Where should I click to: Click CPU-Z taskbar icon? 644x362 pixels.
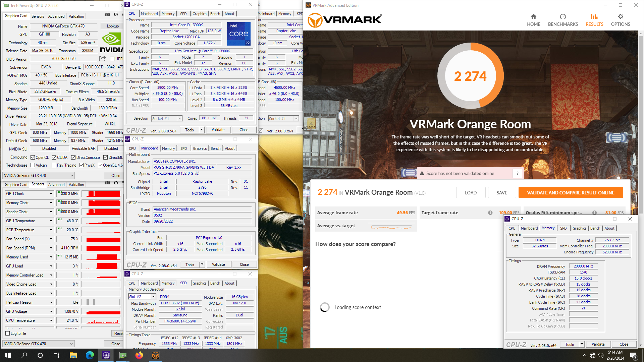pyautogui.click(x=106, y=355)
